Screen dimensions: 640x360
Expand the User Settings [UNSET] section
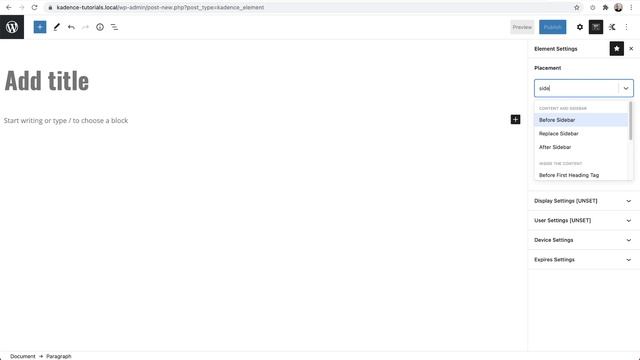[x=584, y=220]
